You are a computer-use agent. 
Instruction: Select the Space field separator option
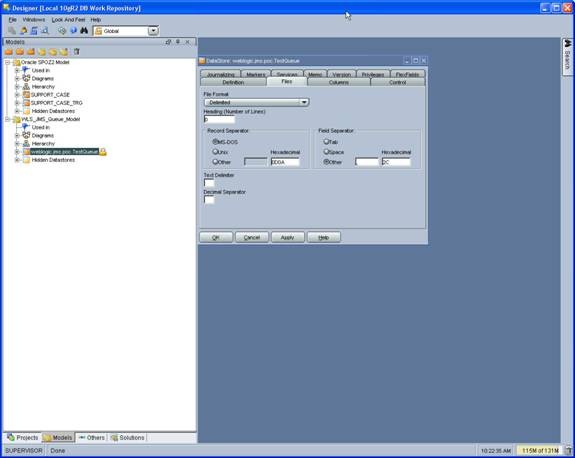(333, 151)
